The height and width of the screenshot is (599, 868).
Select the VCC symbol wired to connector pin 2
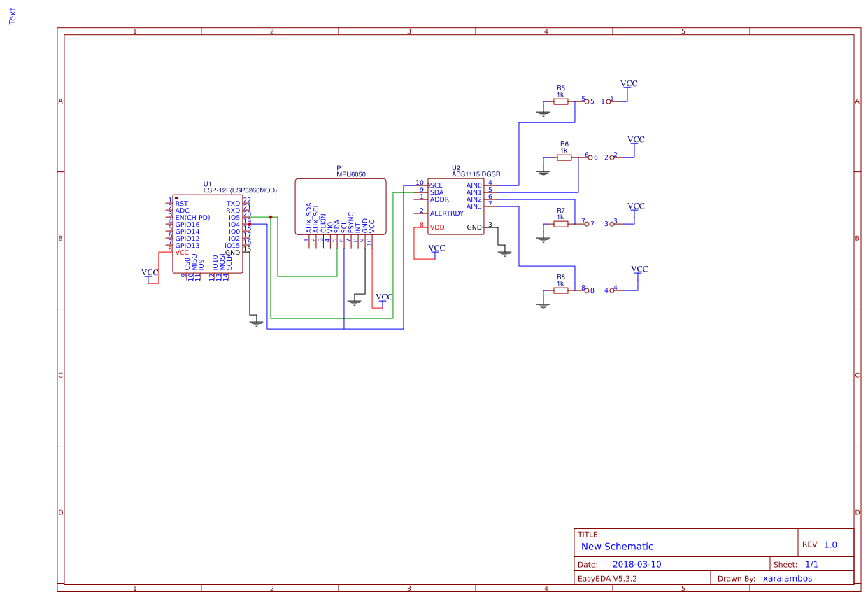click(x=636, y=141)
